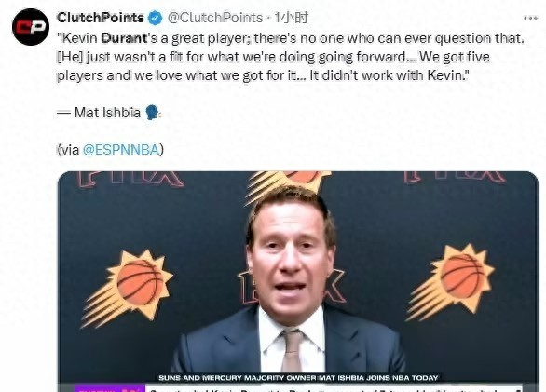Click the 1小时 post timestamp
The height and width of the screenshot is (392, 546).
[291, 18]
